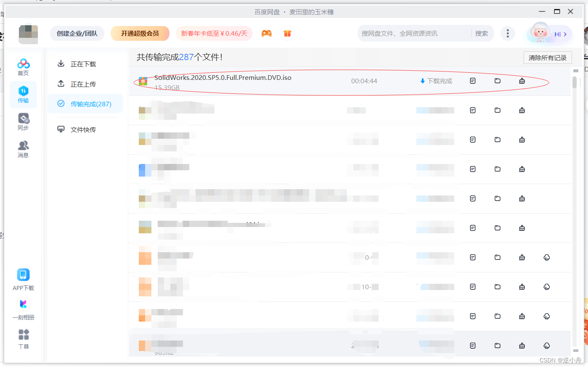Select the 传输 transfer icon in sidebar
The width and height of the screenshot is (588, 367).
[23, 95]
